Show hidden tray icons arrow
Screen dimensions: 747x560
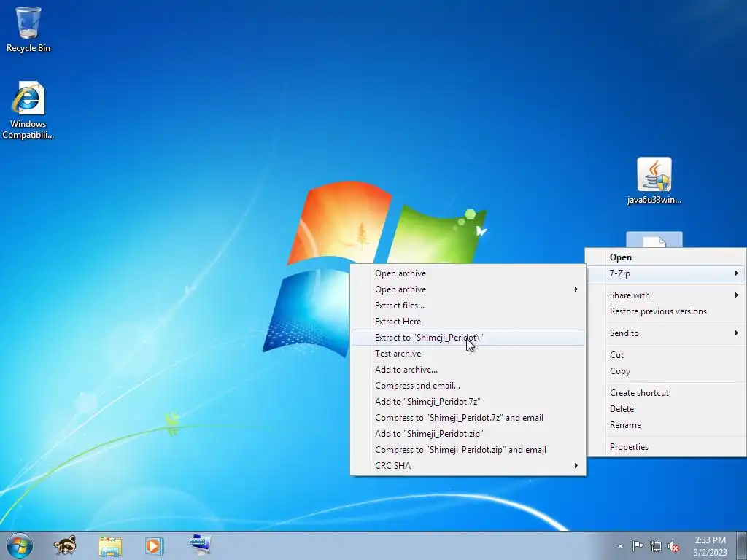tap(620, 546)
